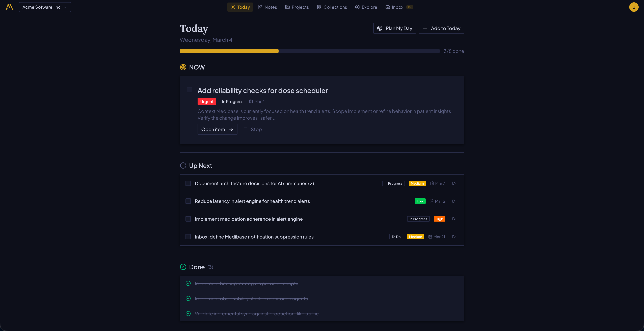
Task: Click the 'Open item' button
Action: (x=217, y=129)
